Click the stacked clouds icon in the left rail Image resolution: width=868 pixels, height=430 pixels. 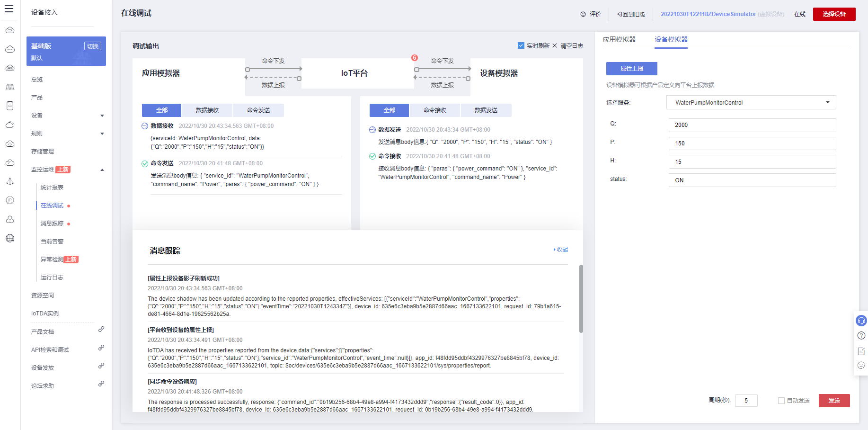10,125
